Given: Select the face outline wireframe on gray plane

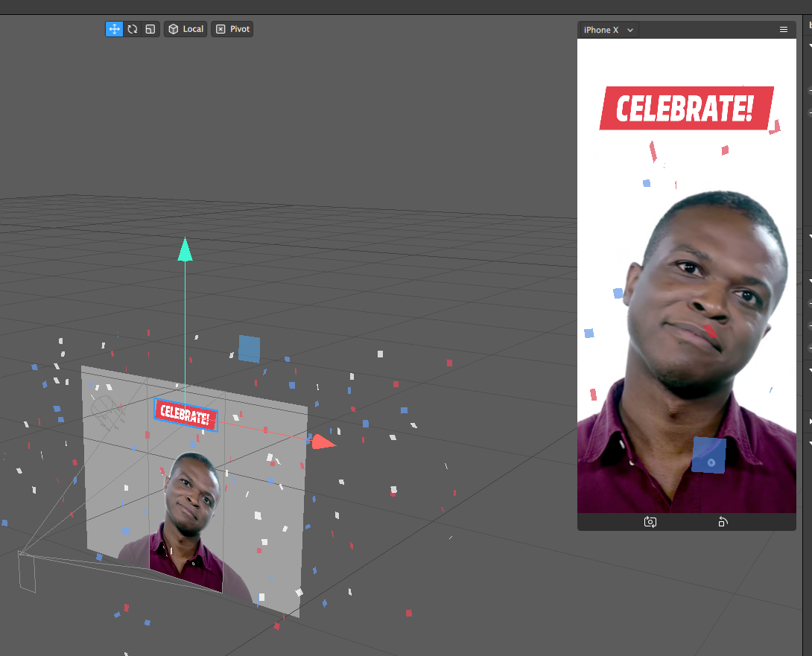Looking at the screenshot, I should [107, 410].
